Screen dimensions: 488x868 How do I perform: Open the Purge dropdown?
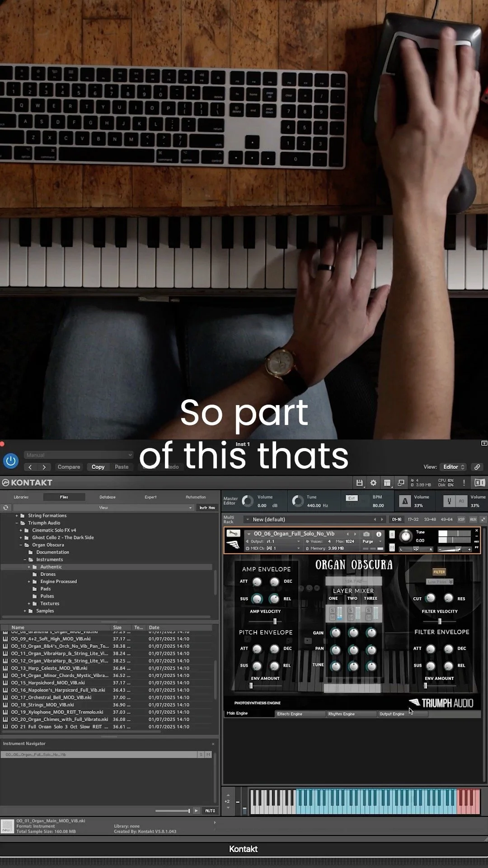coord(372,541)
